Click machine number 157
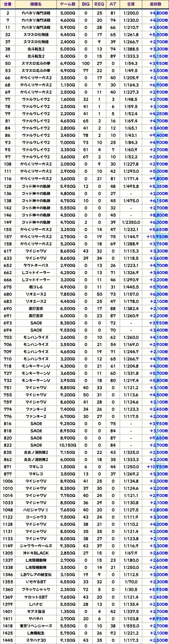The image size is (169, 644). (x=8, y=237)
